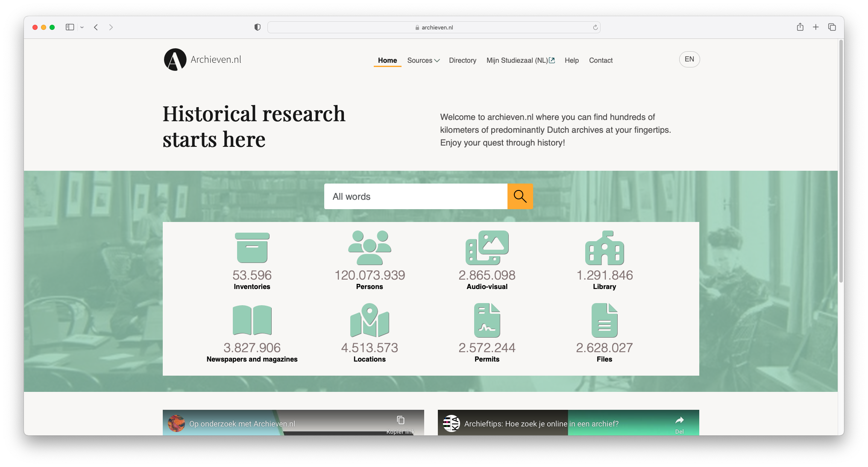Expand the Sources dropdown menu
868x467 pixels.
423,61
